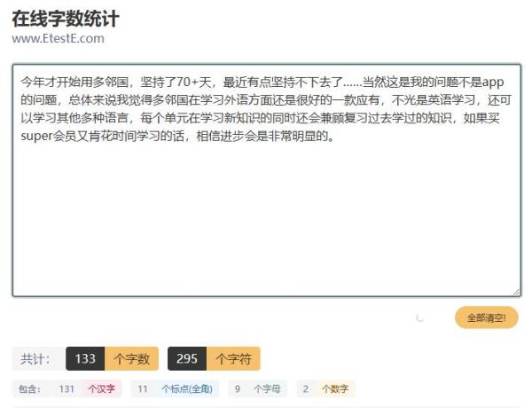Click the orange 个字数 label
The image size is (532, 408).
pos(131,358)
